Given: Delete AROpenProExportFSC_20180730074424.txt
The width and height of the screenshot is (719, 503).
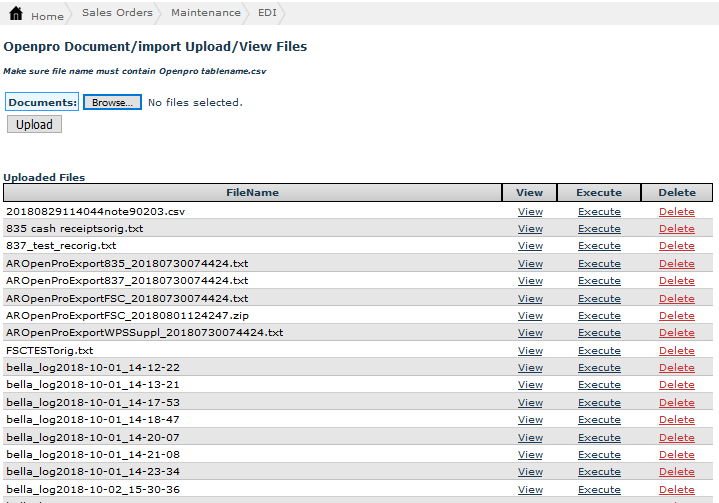Looking at the screenshot, I should [x=676, y=298].
